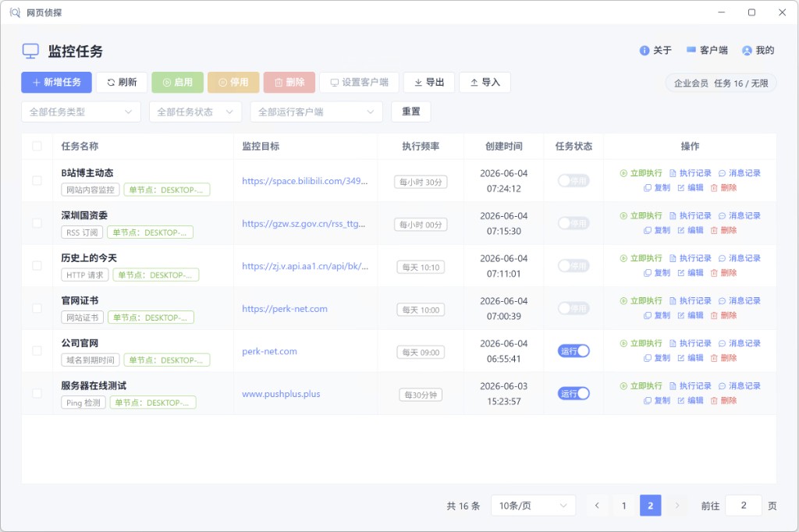Copy the 历史上的今天 task
Screen dimensions: 799x532
[657, 273]
